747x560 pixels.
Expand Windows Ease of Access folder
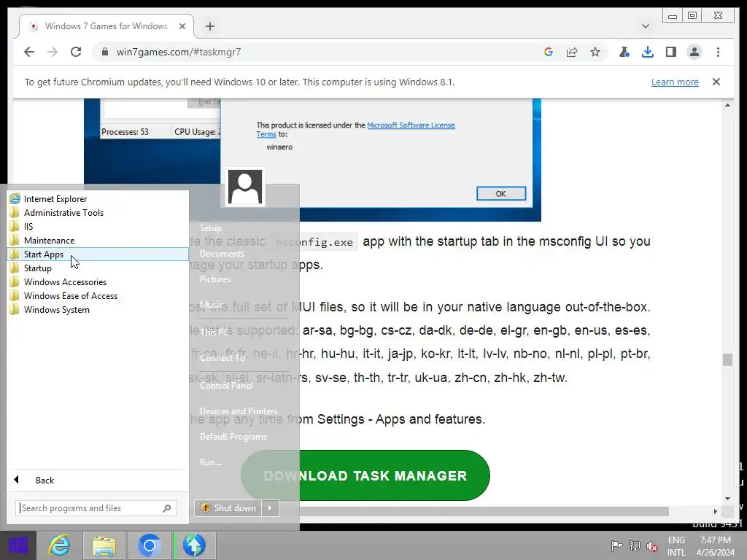coord(98,295)
